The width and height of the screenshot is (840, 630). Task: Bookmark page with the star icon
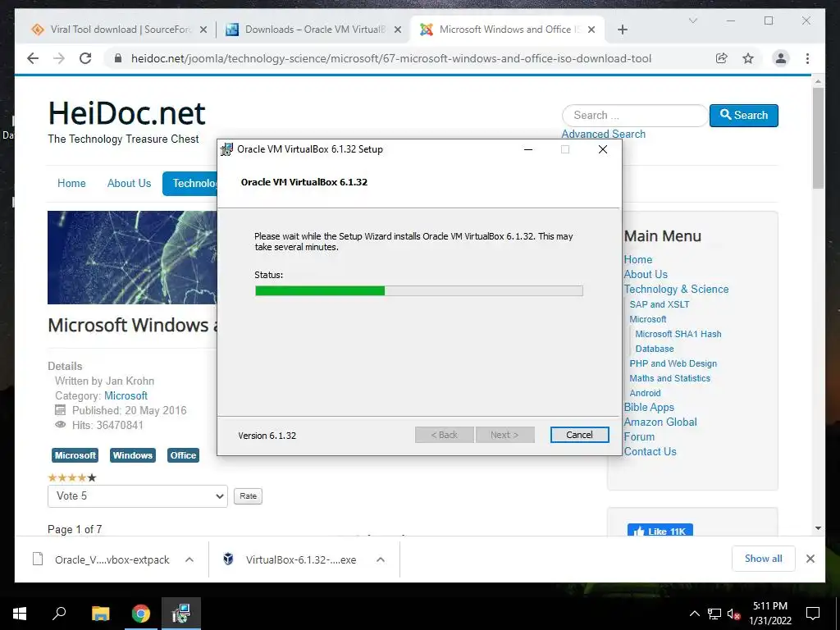coord(748,58)
